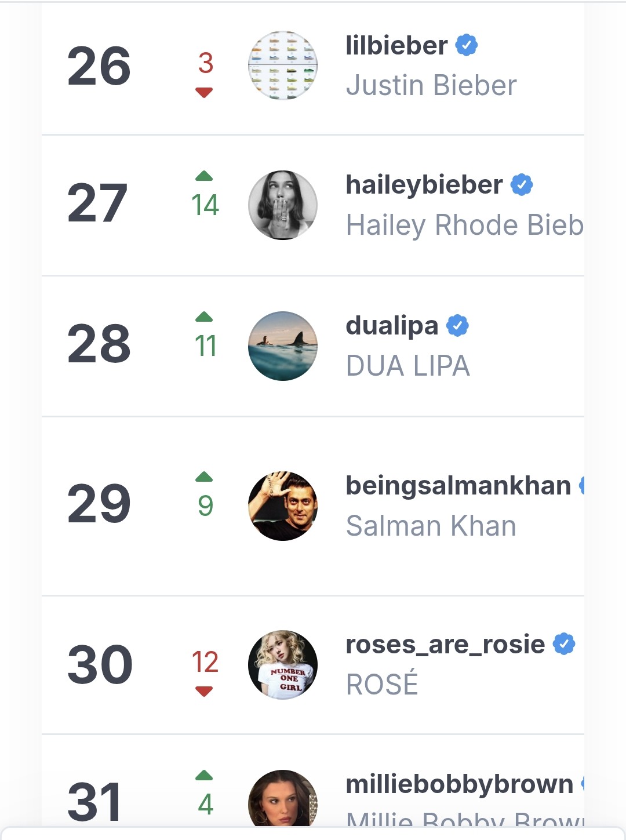The width and height of the screenshot is (626, 840).
Task: Click the Hailey Rhode Bieber name text
Action: click(x=464, y=225)
